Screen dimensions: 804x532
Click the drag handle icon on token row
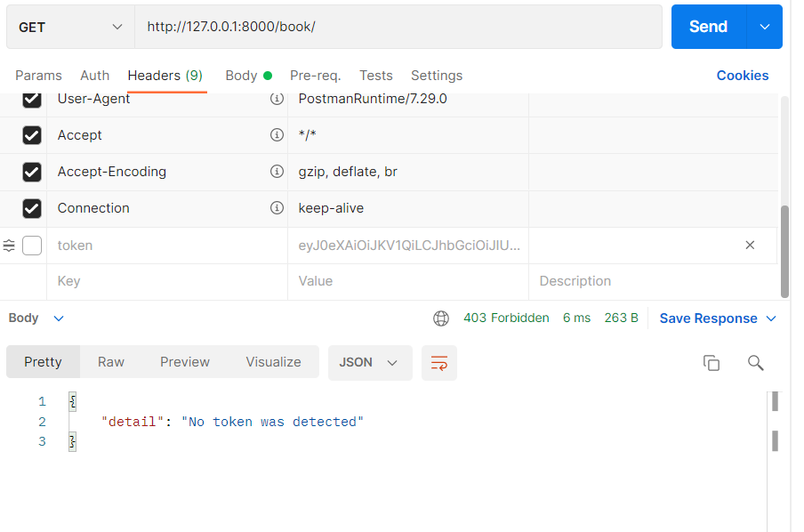[9, 246]
